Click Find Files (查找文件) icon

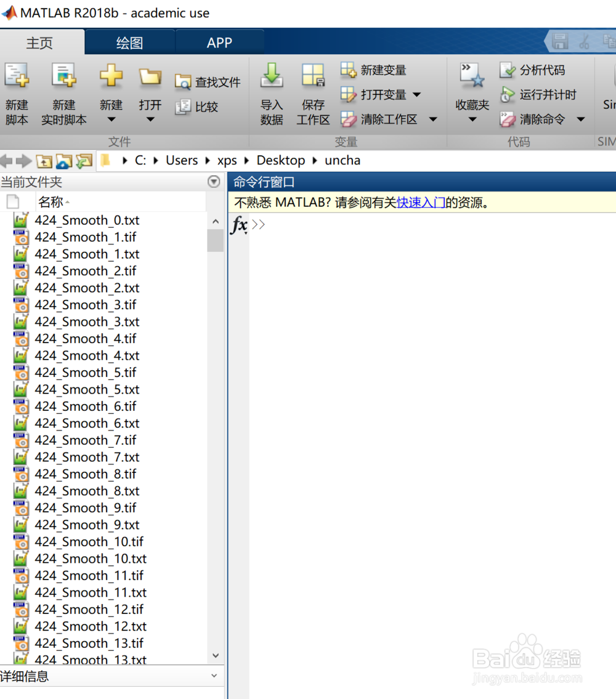coord(183,82)
